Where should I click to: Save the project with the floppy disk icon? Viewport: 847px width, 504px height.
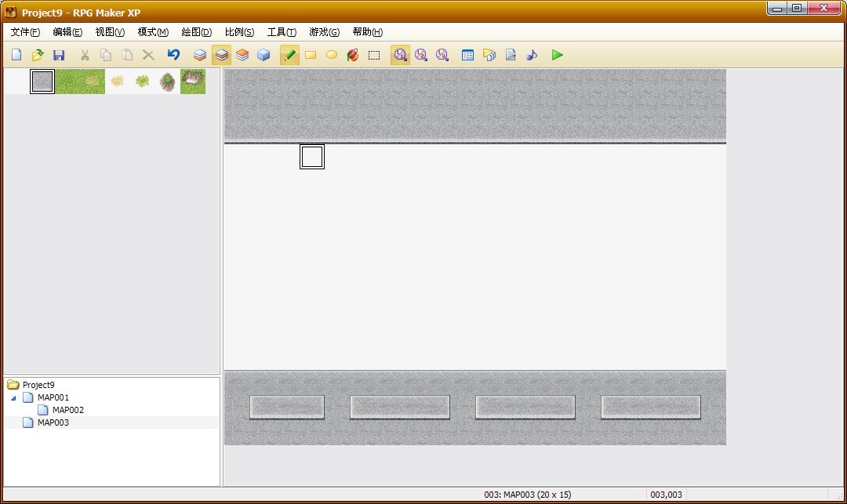(59, 55)
